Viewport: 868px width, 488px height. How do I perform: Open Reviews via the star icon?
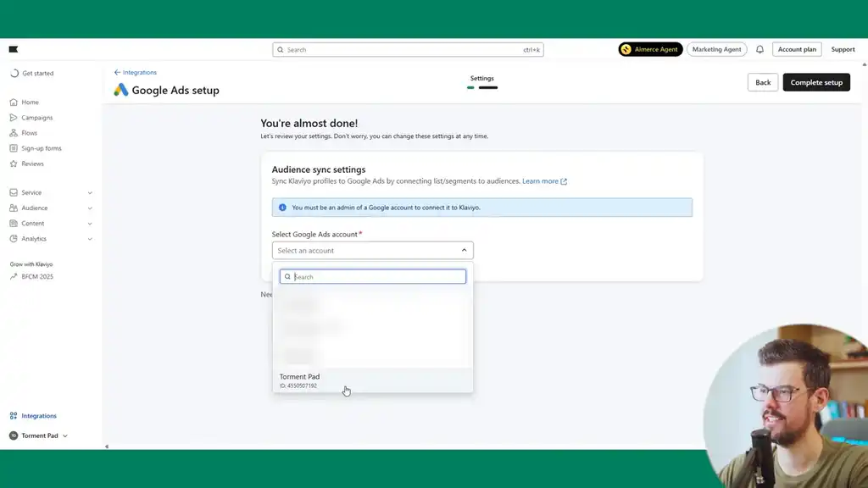(13, 164)
